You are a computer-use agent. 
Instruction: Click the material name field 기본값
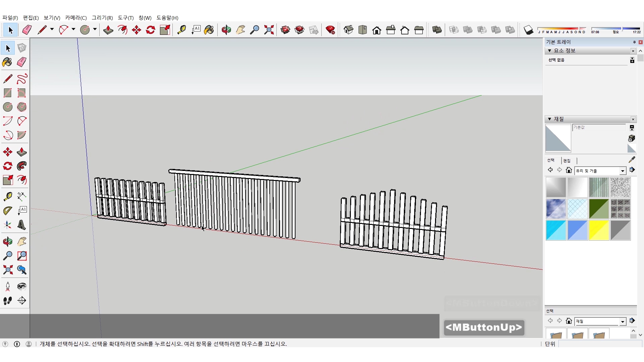599,127
